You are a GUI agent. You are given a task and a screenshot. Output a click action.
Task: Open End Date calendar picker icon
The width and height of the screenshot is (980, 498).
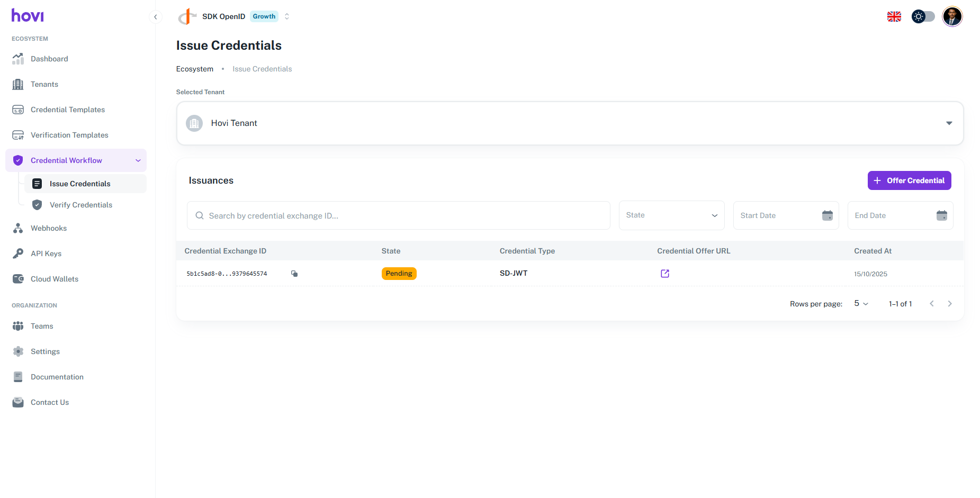tap(941, 215)
